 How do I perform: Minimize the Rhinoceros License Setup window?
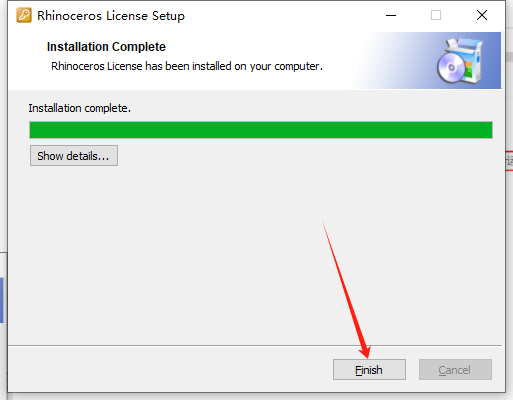click(391, 15)
